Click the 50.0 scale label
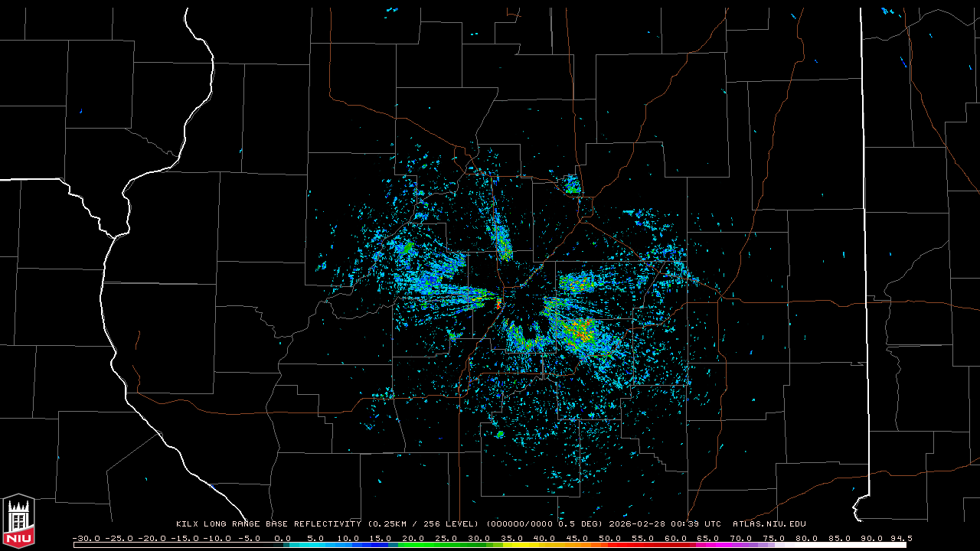The image size is (980, 551). tap(610, 539)
